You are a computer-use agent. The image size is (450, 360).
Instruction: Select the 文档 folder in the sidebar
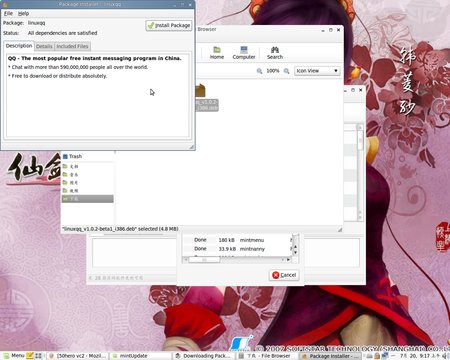tap(71, 166)
